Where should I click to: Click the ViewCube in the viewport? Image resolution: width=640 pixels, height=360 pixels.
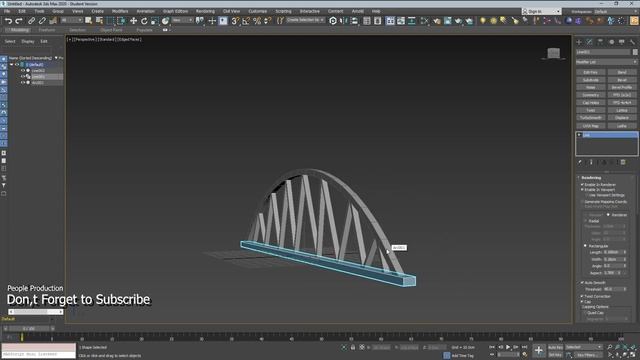[x=553, y=53]
